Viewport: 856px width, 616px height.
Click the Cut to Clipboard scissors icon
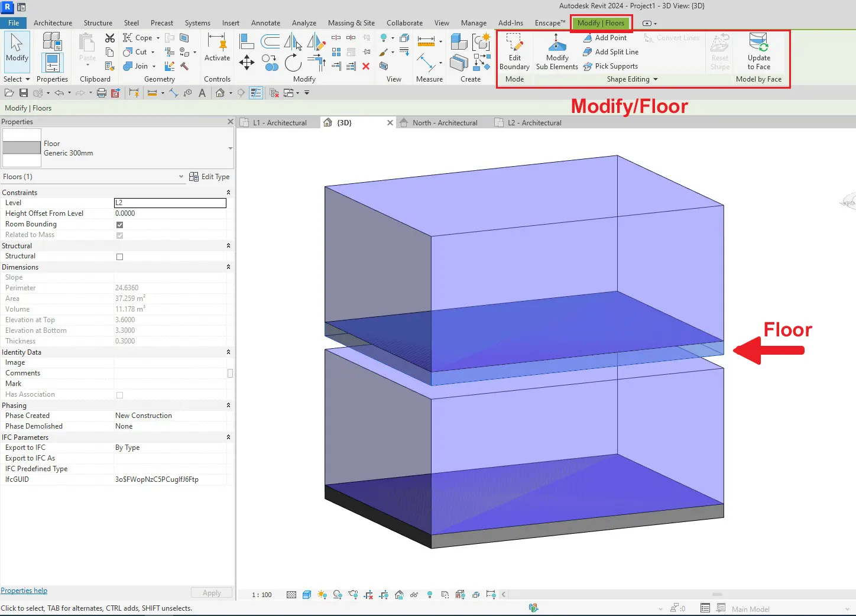point(110,38)
